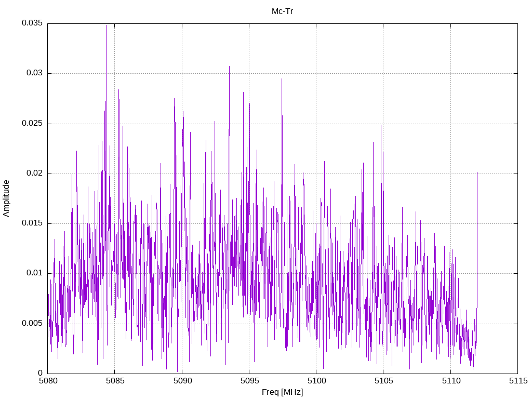This screenshot has height=399, width=532.
Task: Click the x-axis tick label 5110
Action: point(451,381)
